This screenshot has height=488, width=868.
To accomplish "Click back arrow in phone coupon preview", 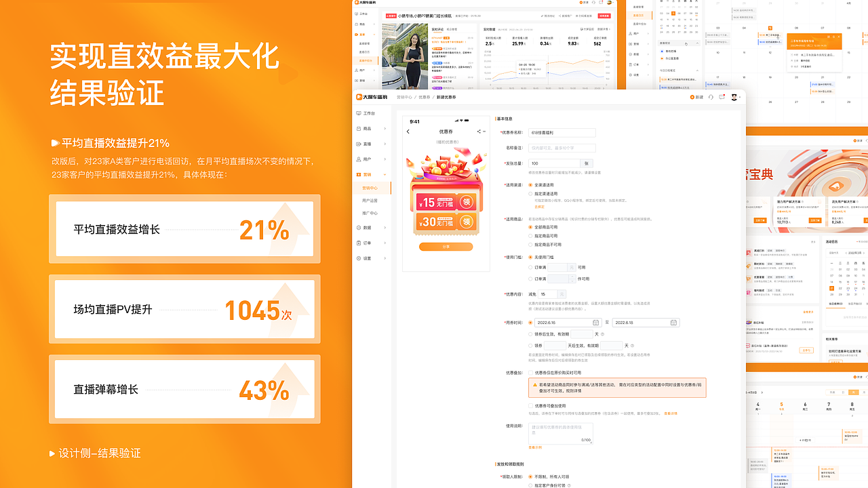I will (408, 131).
